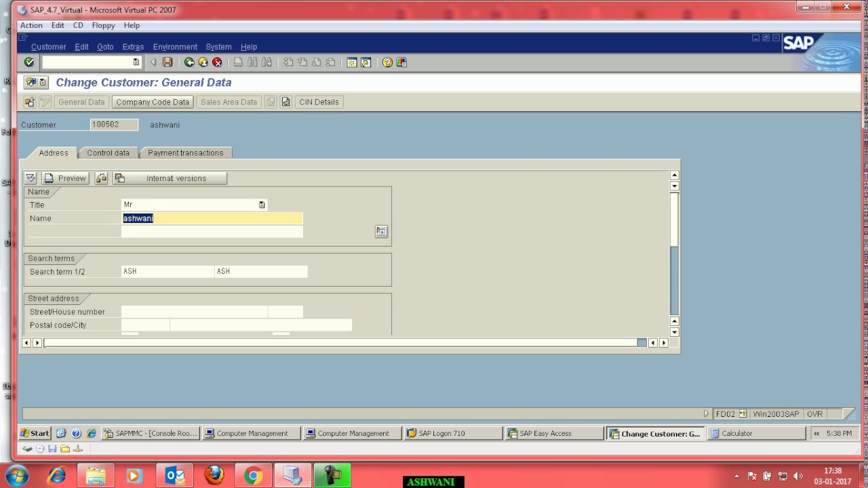The height and width of the screenshot is (488, 868).
Task: Click the Name field containing ashwani
Action: 212,218
